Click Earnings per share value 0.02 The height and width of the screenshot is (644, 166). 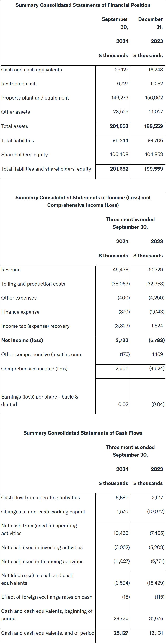point(123,404)
